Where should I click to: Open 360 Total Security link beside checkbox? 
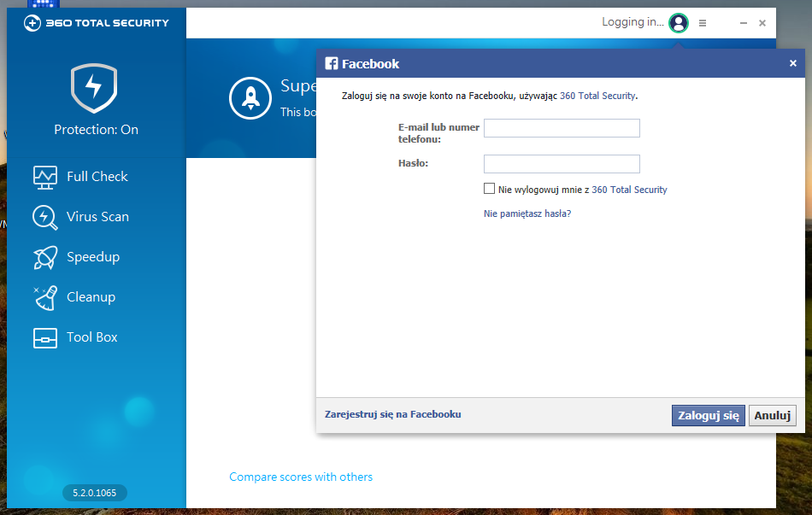pyautogui.click(x=629, y=190)
